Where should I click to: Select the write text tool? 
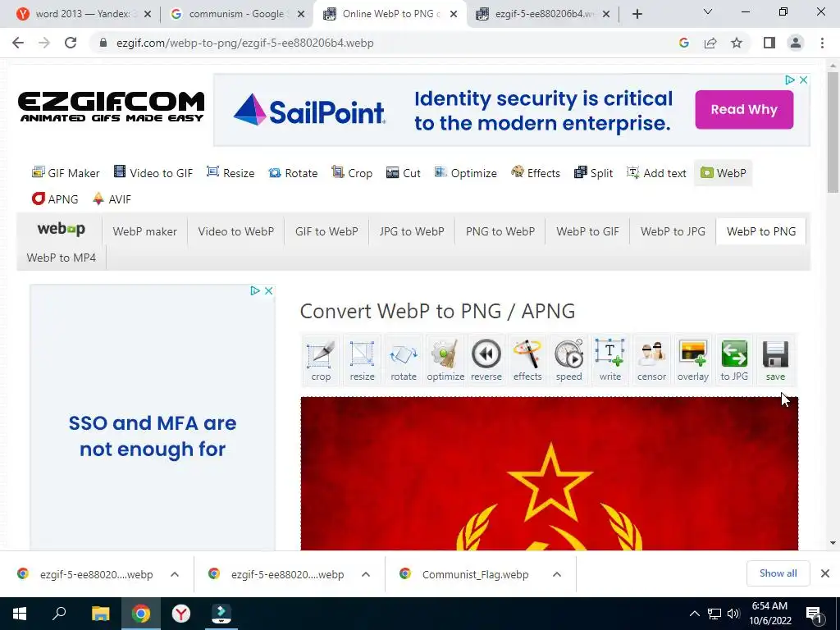point(610,359)
